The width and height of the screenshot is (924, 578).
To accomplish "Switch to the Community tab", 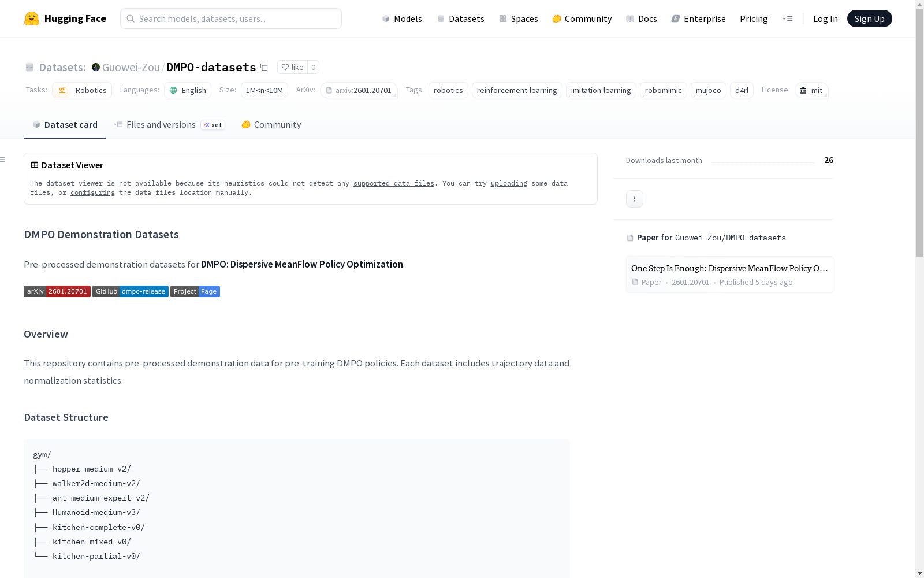I will coord(271,125).
